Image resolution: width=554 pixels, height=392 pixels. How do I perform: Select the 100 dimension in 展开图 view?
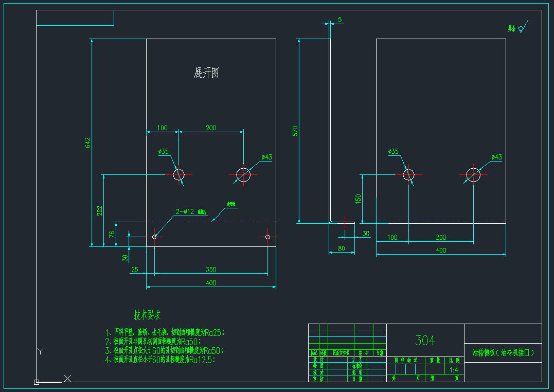click(162, 128)
